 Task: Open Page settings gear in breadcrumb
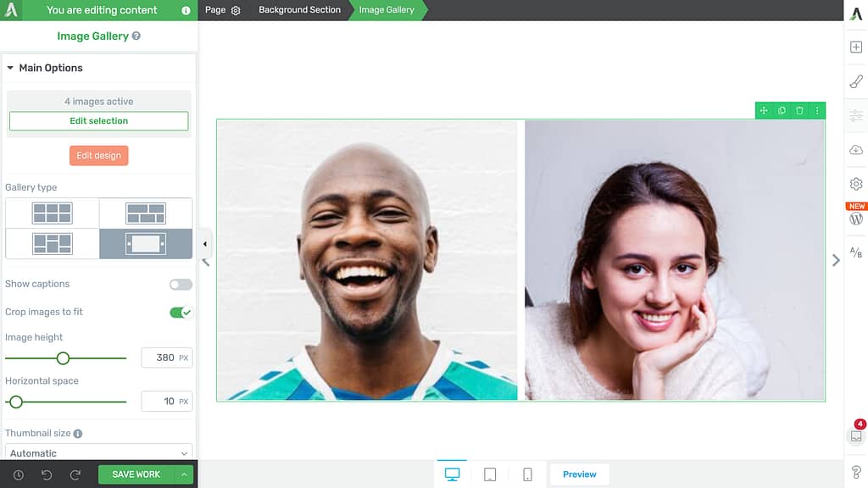[x=236, y=10]
